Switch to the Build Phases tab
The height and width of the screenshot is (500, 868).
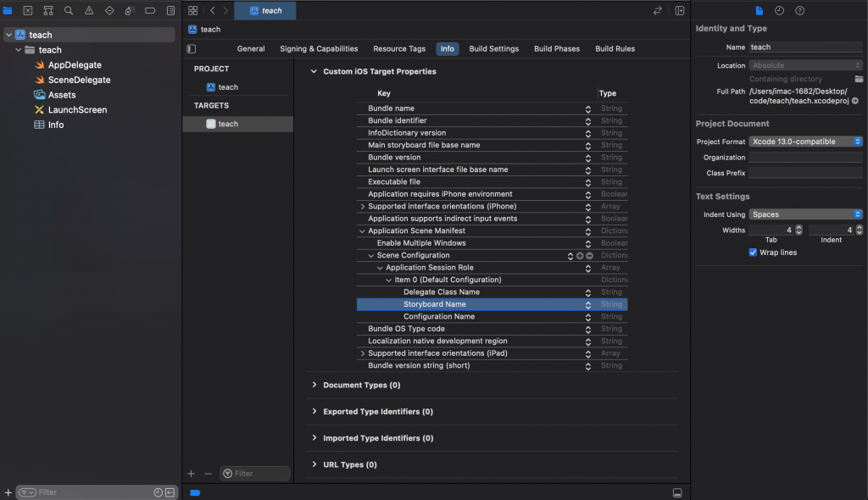coord(557,48)
